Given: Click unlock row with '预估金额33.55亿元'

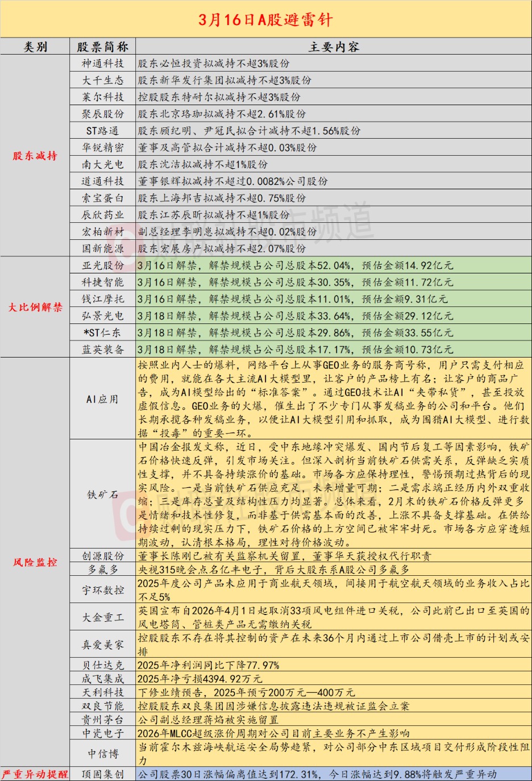Looking at the screenshot, I should [334, 333].
